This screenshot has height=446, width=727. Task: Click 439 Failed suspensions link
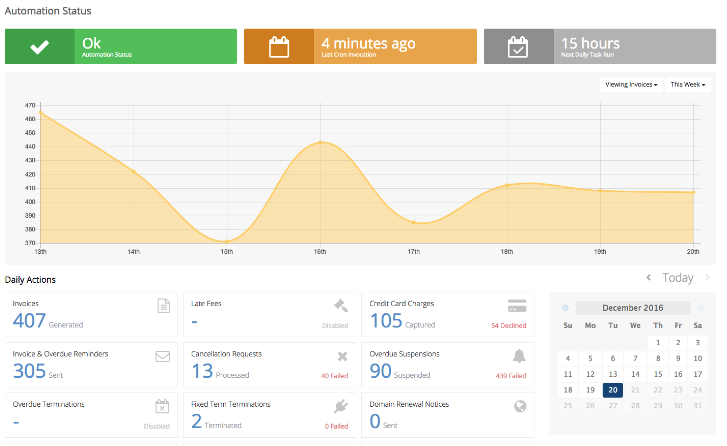point(511,376)
